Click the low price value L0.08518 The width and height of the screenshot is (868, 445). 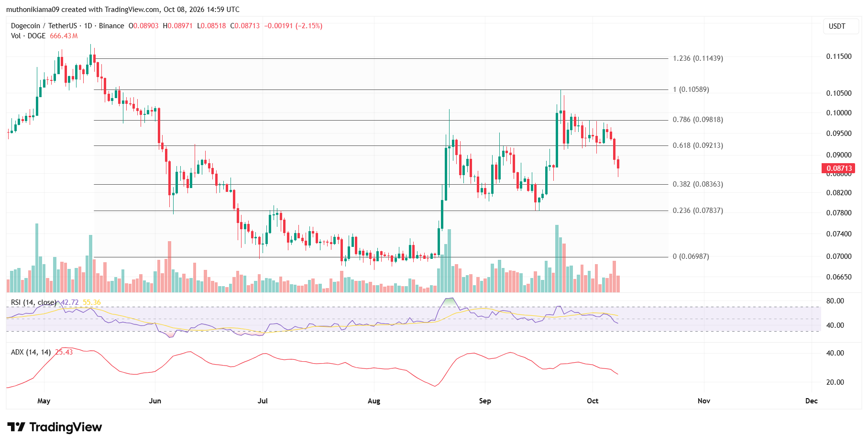point(211,26)
